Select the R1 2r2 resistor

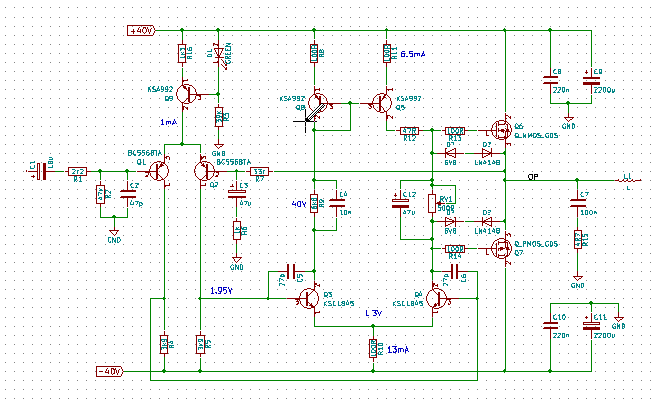pyautogui.click(x=78, y=171)
